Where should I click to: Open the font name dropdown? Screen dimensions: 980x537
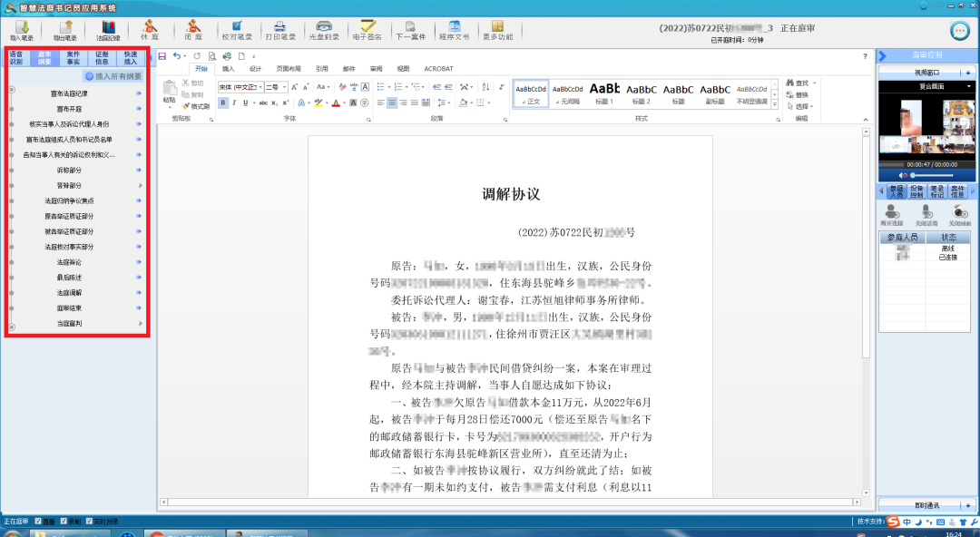(x=260, y=87)
